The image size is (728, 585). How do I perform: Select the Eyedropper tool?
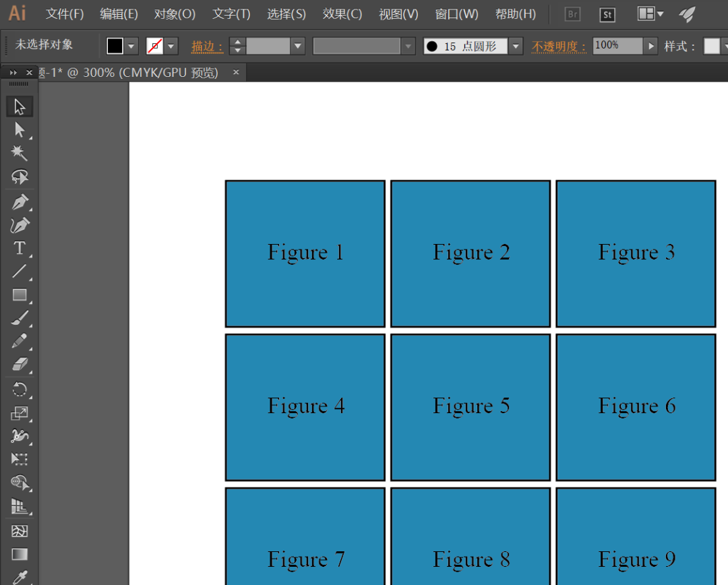click(x=20, y=577)
